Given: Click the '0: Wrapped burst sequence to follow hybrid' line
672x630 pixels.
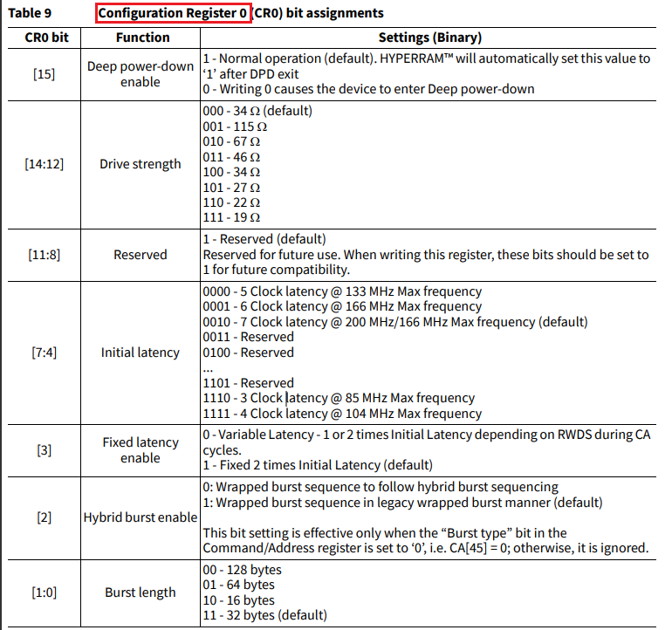Looking at the screenshot, I should point(381,487).
